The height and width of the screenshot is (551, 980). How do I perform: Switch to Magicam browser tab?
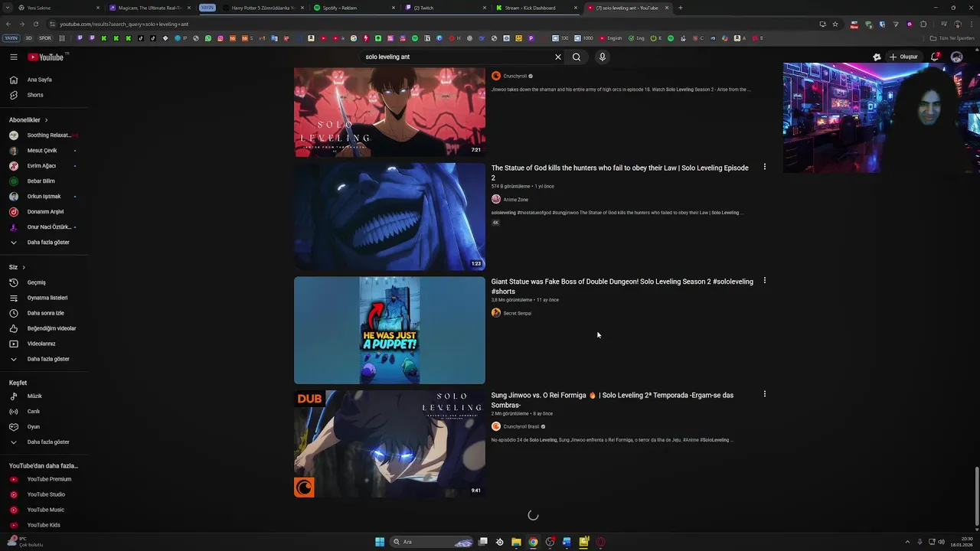point(149,8)
